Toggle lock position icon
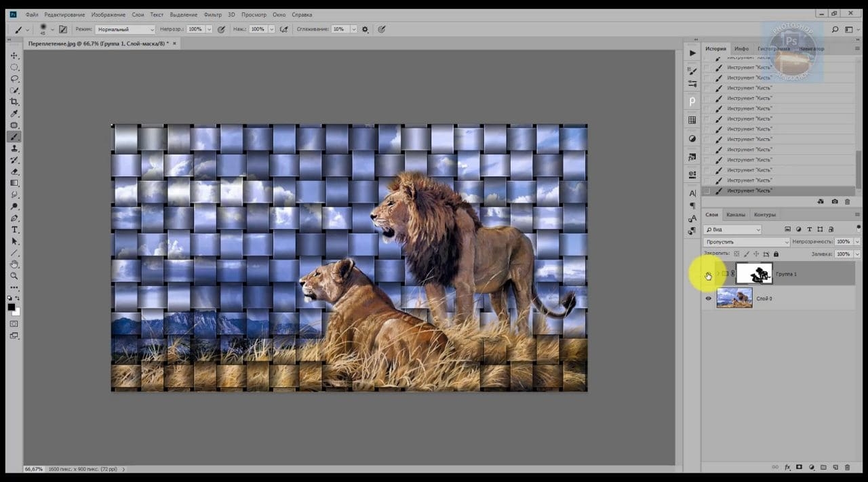 point(756,254)
